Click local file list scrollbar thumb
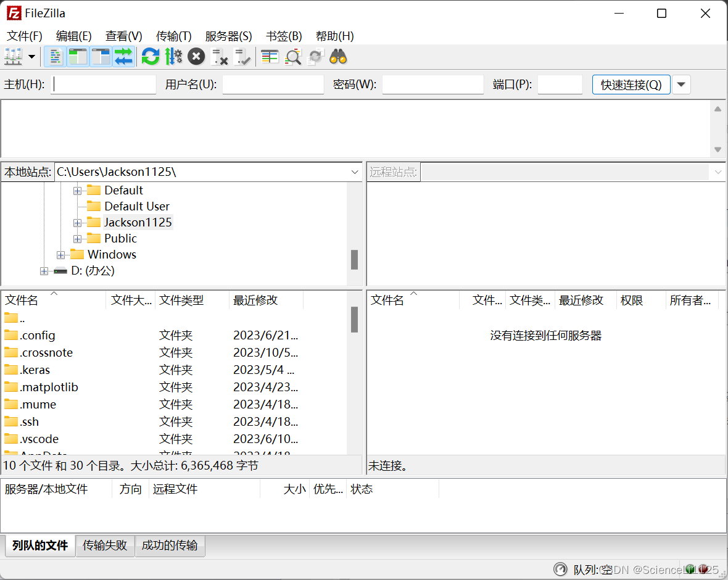 354,320
